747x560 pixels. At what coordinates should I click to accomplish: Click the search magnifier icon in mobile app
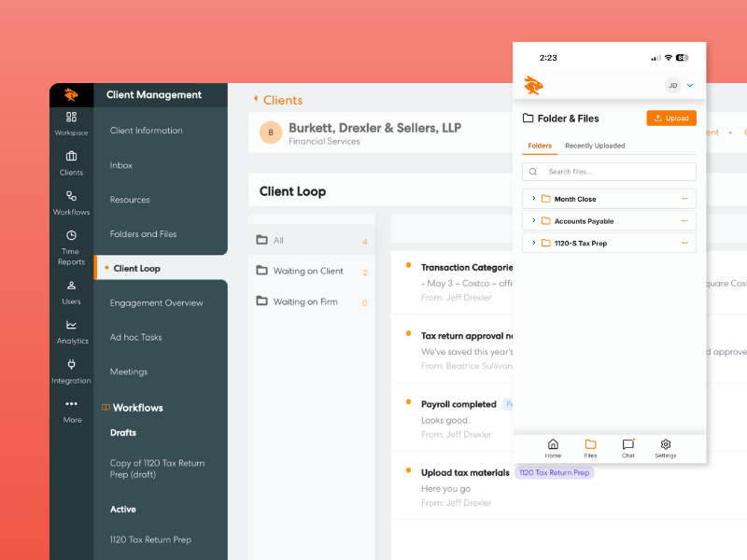(x=533, y=172)
